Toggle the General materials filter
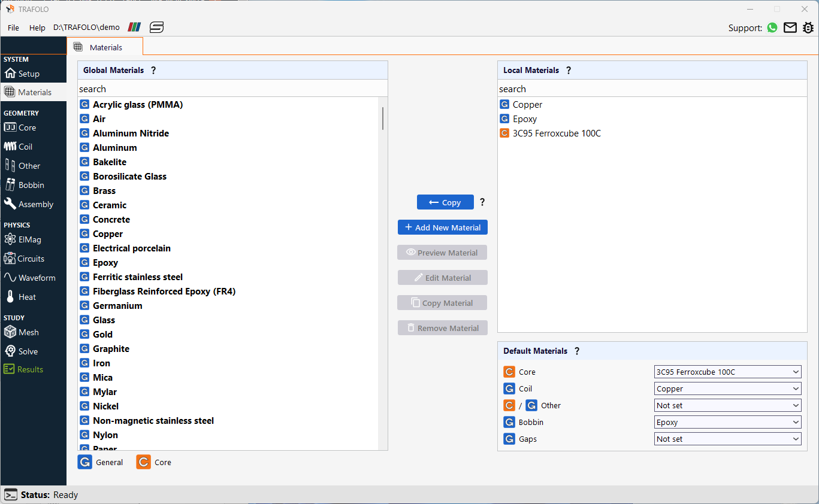The height and width of the screenshot is (504, 819). coord(101,462)
